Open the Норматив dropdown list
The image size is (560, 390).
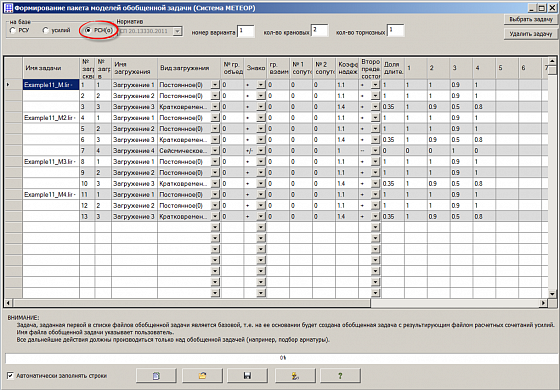177,31
